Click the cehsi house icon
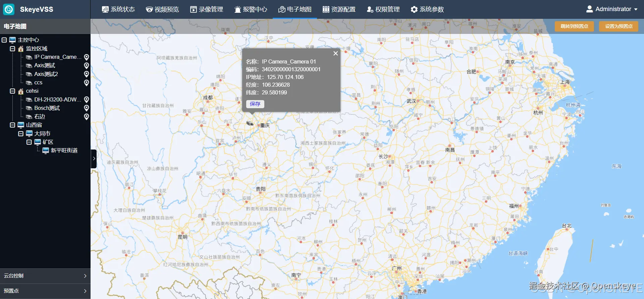Screen dimensions: 644x299 (x=21, y=91)
